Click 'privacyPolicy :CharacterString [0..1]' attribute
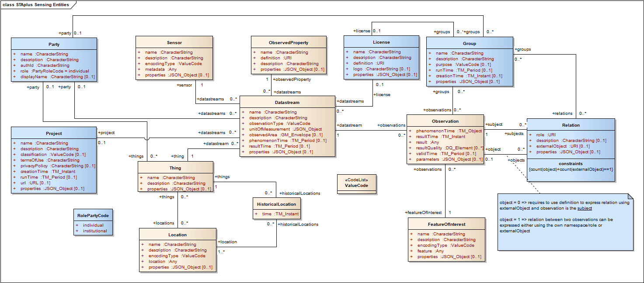The image size is (644, 283). tap(58, 166)
